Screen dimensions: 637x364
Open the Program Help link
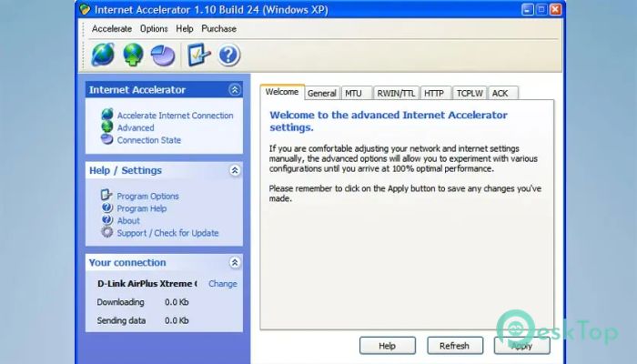point(142,208)
